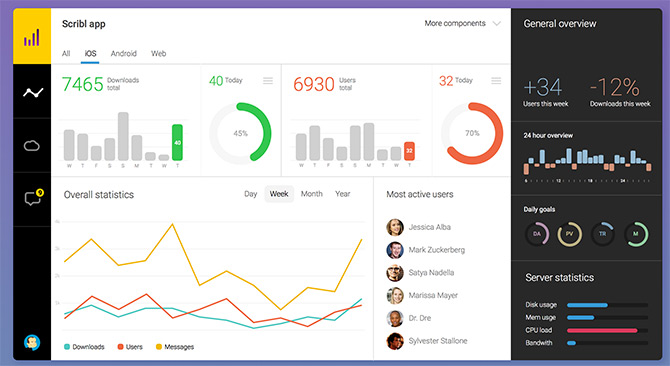
Task: Open the users card hamburger menu
Action: coord(496,80)
